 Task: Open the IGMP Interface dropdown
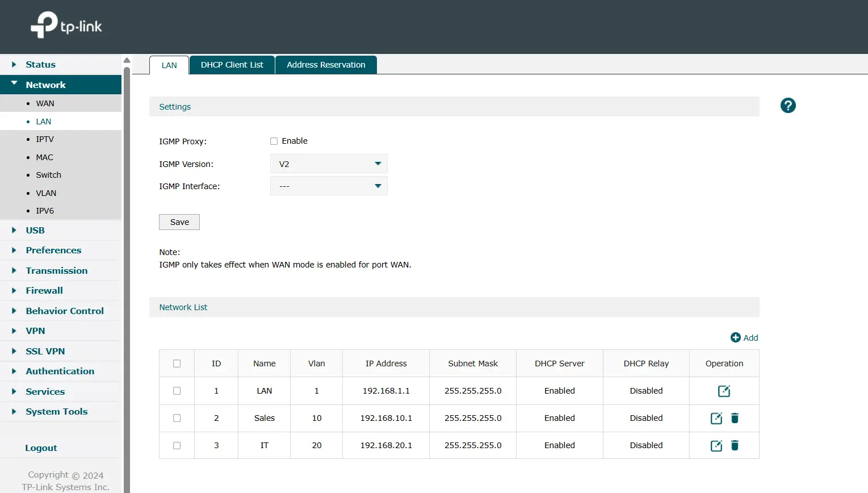pos(329,186)
